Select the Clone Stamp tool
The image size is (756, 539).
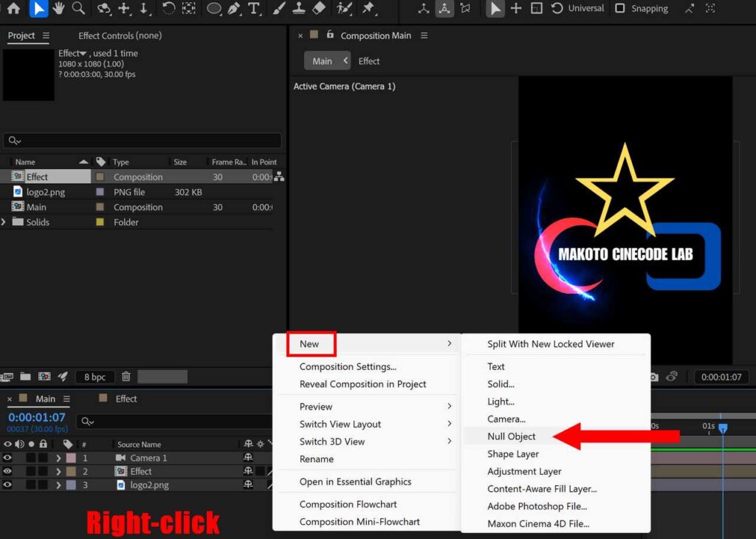point(298,8)
